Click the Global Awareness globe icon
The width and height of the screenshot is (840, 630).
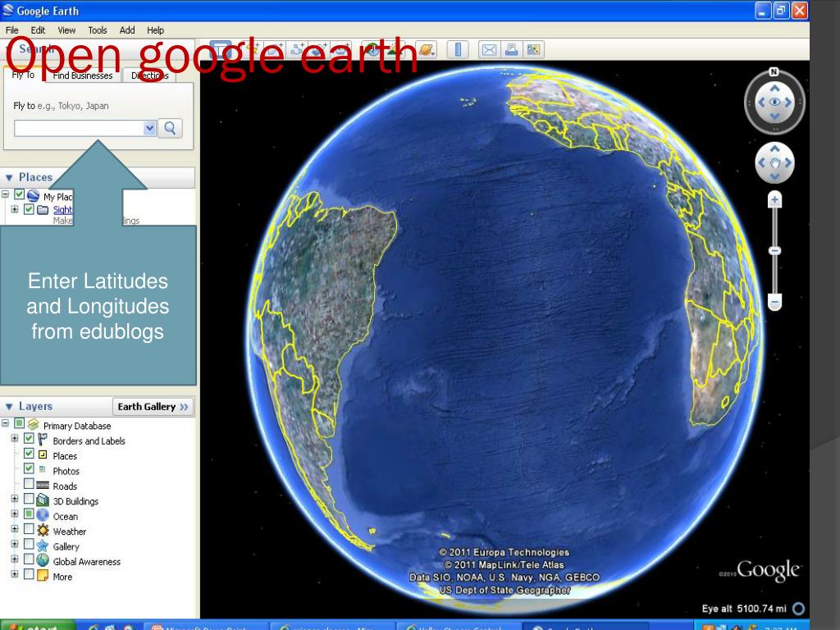tap(43, 560)
